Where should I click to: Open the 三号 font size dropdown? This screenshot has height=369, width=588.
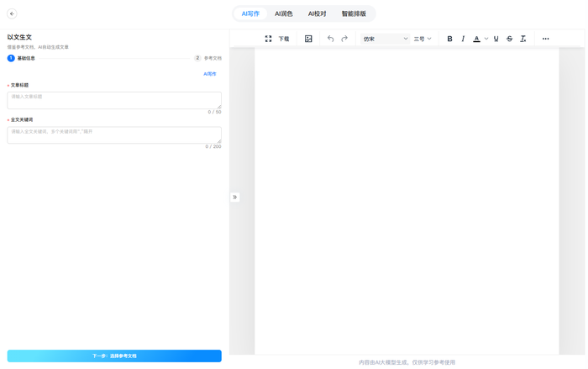point(423,39)
